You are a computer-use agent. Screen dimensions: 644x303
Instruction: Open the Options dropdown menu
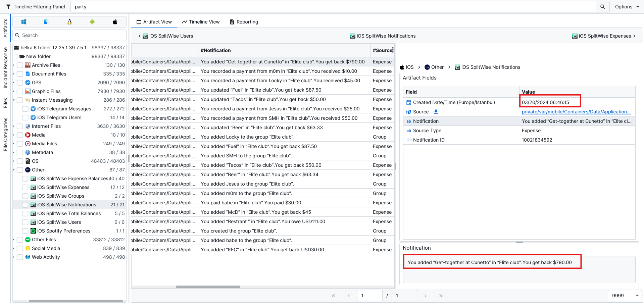pos(627,7)
